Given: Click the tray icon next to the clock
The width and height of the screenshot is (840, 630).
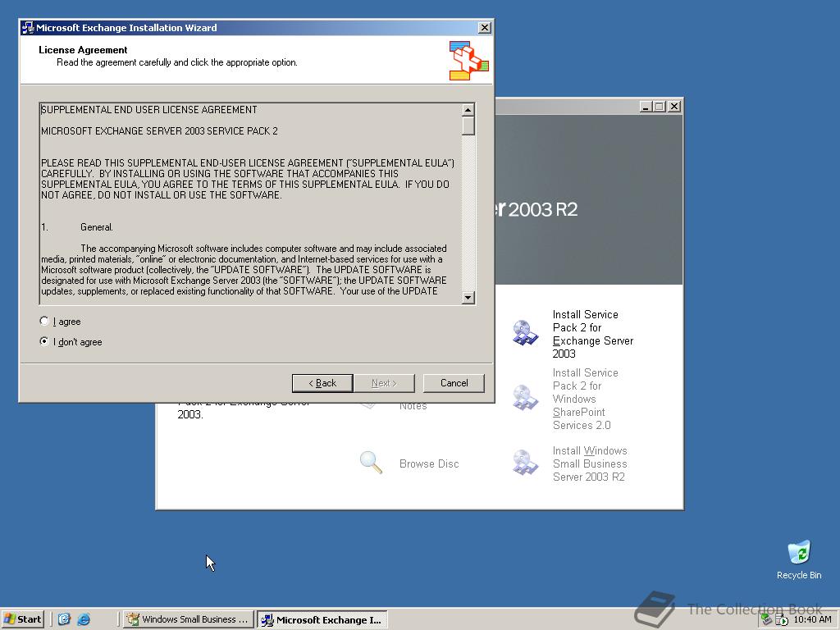Looking at the screenshot, I should pyautogui.click(x=782, y=620).
